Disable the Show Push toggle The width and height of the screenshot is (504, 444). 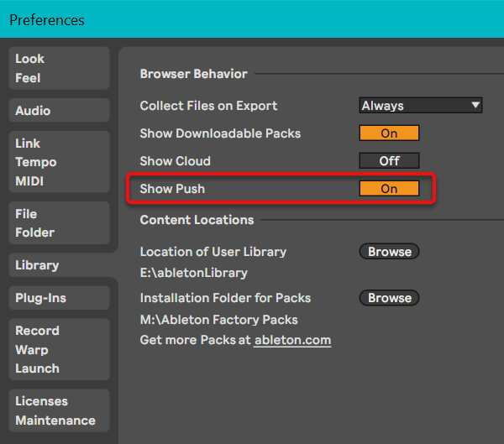click(389, 189)
